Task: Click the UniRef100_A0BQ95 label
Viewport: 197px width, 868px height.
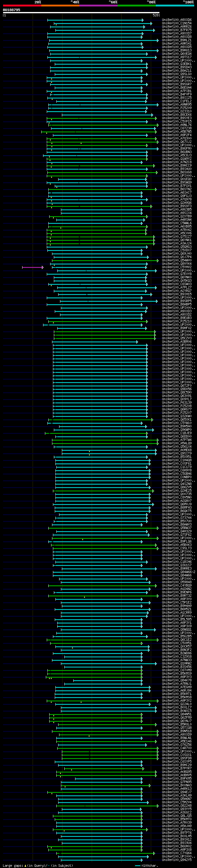Action: 177,772
